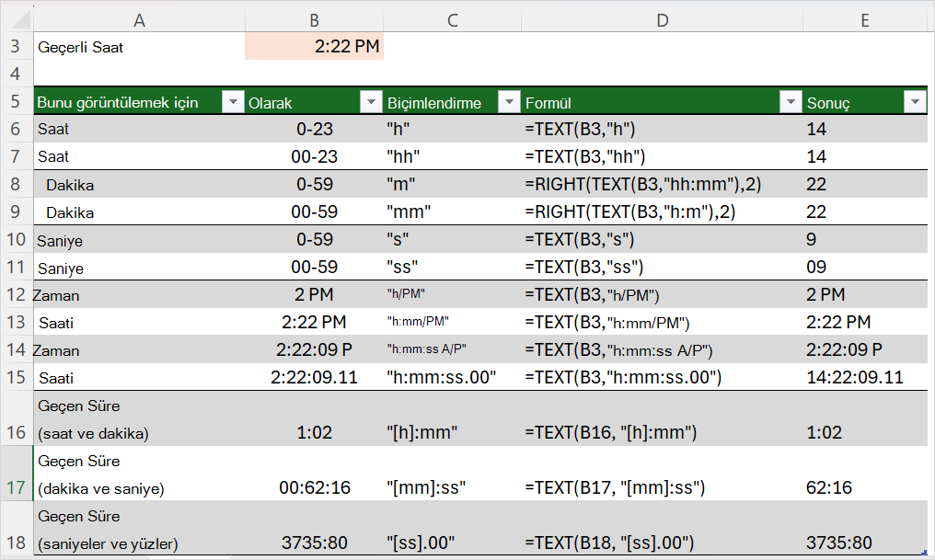Select row 17 header
Image resolution: width=935 pixels, height=560 pixels.
coord(16,474)
